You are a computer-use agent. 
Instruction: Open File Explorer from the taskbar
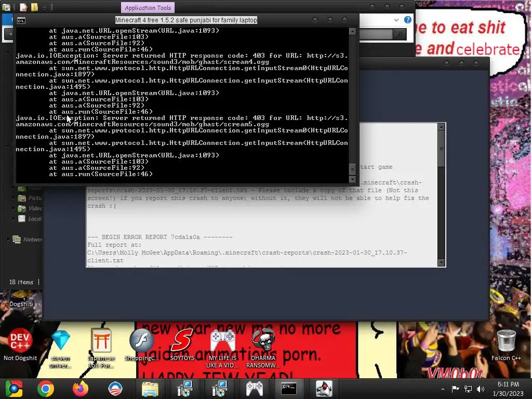click(x=150, y=389)
